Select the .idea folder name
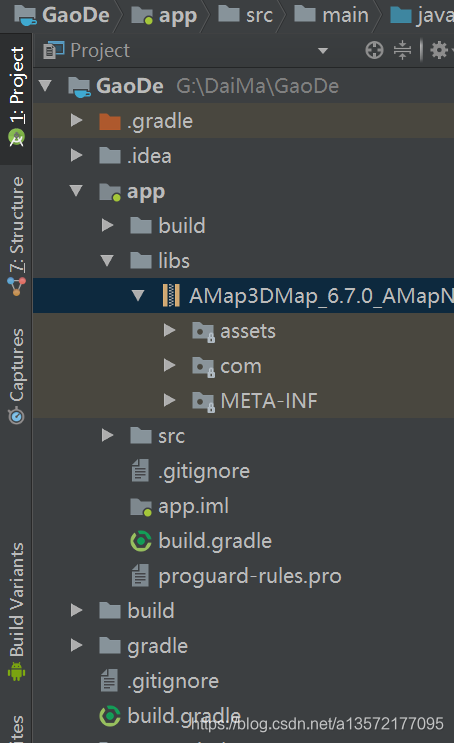 (x=149, y=156)
